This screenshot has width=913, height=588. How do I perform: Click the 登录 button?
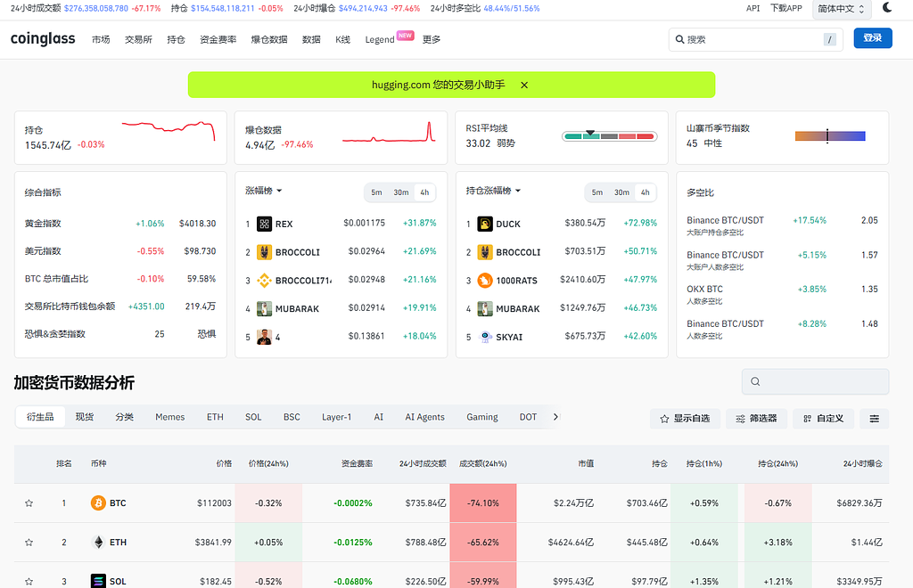tap(872, 38)
